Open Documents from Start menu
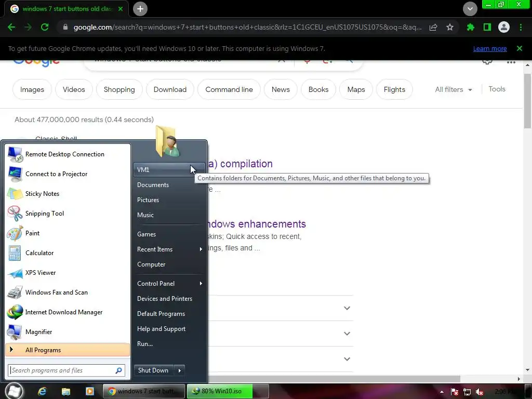This screenshot has width=532, height=399. coord(169,185)
